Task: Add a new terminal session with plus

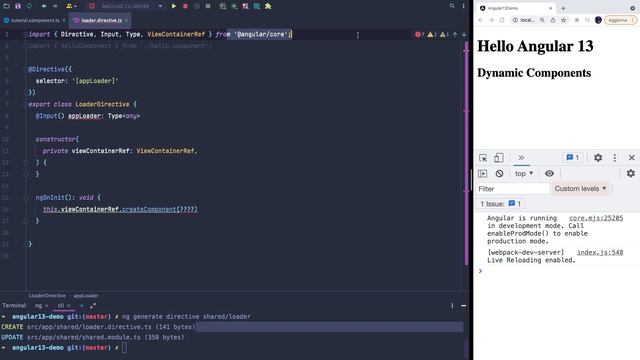Action: [x=82, y=305]
